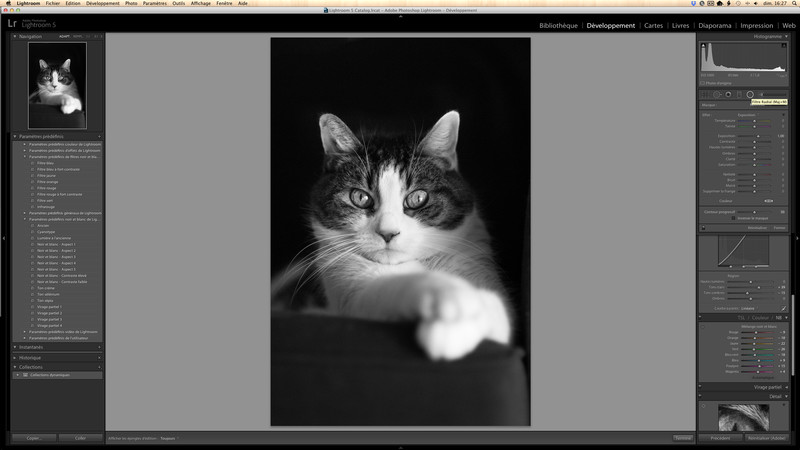Collapse the Histogramme panel
Screen dimensions: 800x450
(767, 37)
